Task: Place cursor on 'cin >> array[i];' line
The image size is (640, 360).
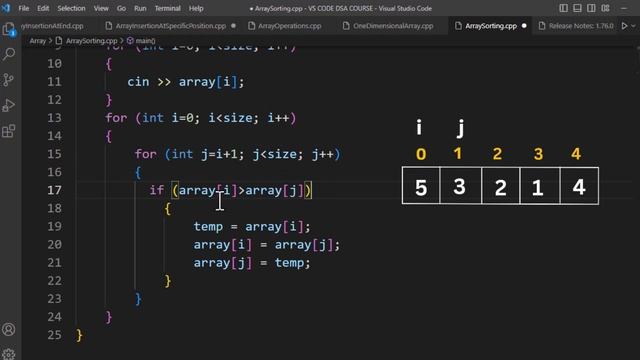Action: click(186, 82)
